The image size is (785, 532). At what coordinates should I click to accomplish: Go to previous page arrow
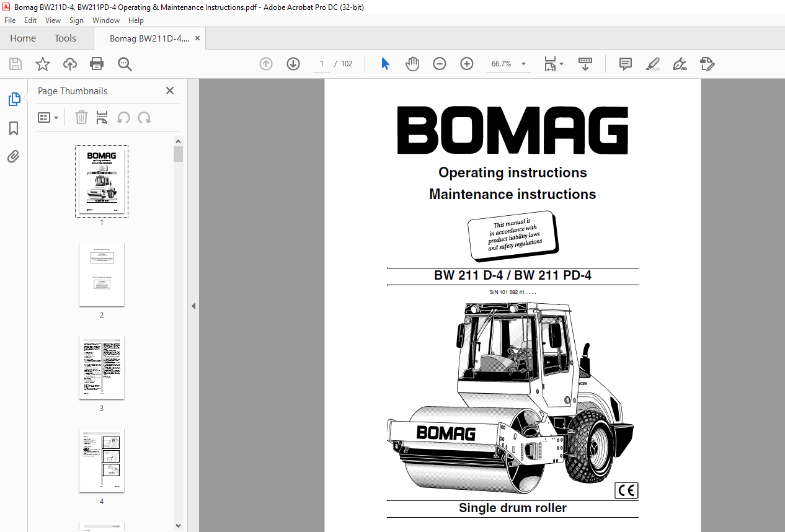(266, 64)
